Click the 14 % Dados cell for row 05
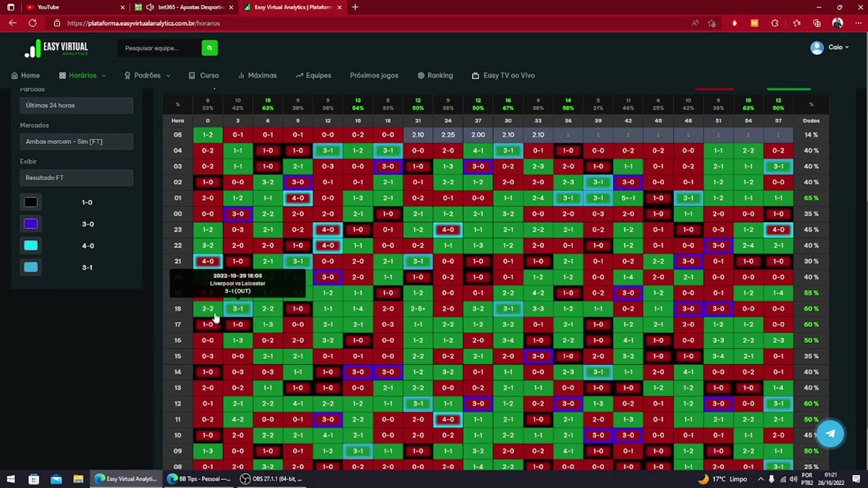 click(x=811, y=135)
